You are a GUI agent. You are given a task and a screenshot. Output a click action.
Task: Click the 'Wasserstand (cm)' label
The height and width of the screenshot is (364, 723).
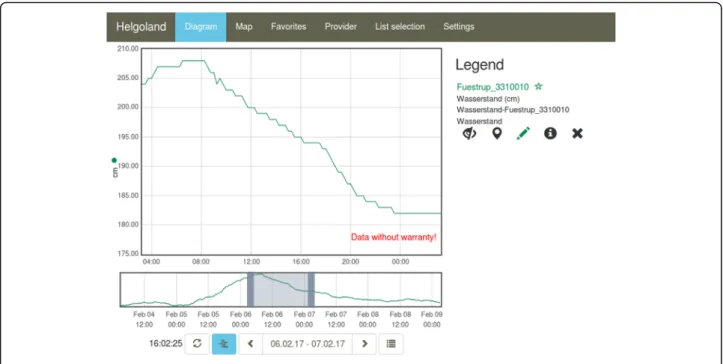pos(488,99)
